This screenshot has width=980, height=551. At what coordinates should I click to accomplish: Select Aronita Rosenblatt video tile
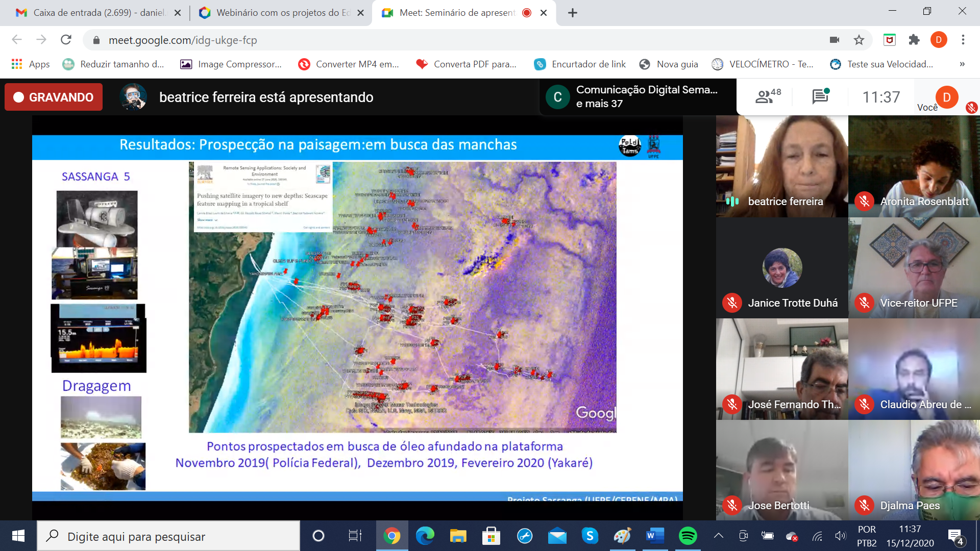(914, 166)
